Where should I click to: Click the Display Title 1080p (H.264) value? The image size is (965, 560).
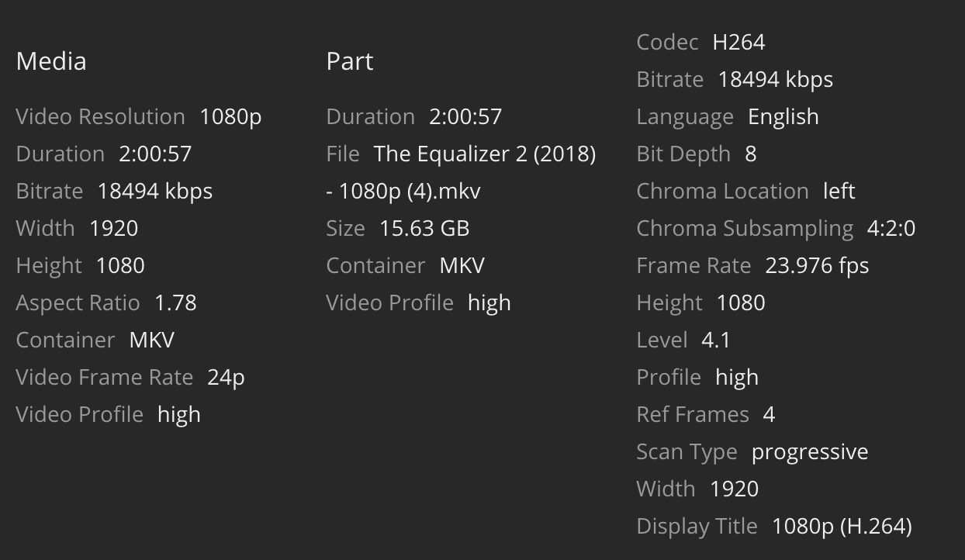[842, 527]
